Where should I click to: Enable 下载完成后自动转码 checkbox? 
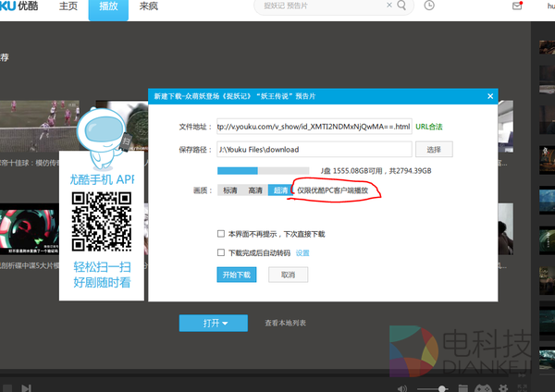(221, 252)
